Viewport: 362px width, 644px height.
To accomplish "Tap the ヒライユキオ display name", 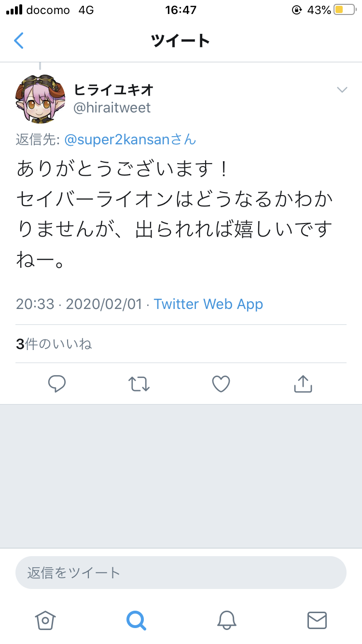I will 113,89.
